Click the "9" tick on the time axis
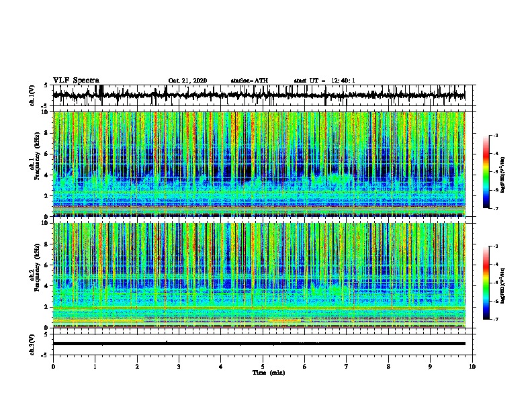This screenshot has width=532, height=411. coord(430,367)
